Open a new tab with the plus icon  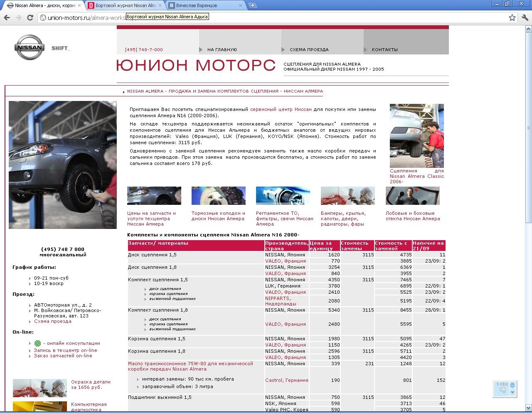pos(253,6)
